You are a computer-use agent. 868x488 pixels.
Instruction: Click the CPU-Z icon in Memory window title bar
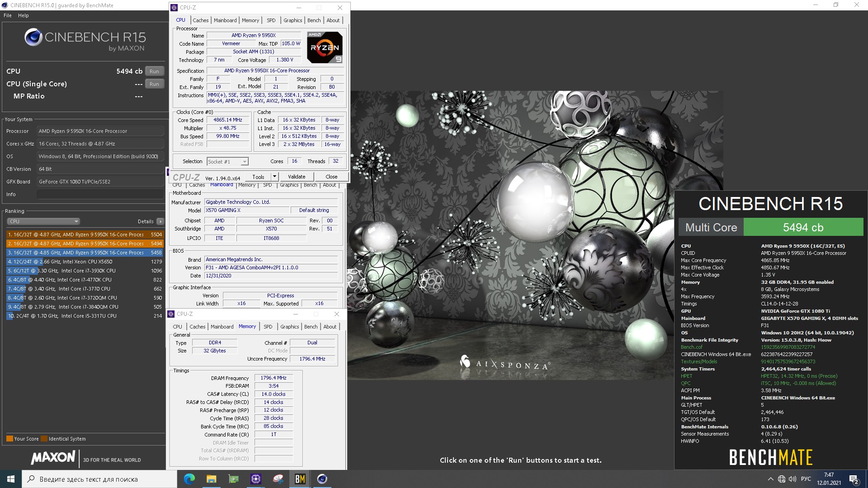coord(171,314)
